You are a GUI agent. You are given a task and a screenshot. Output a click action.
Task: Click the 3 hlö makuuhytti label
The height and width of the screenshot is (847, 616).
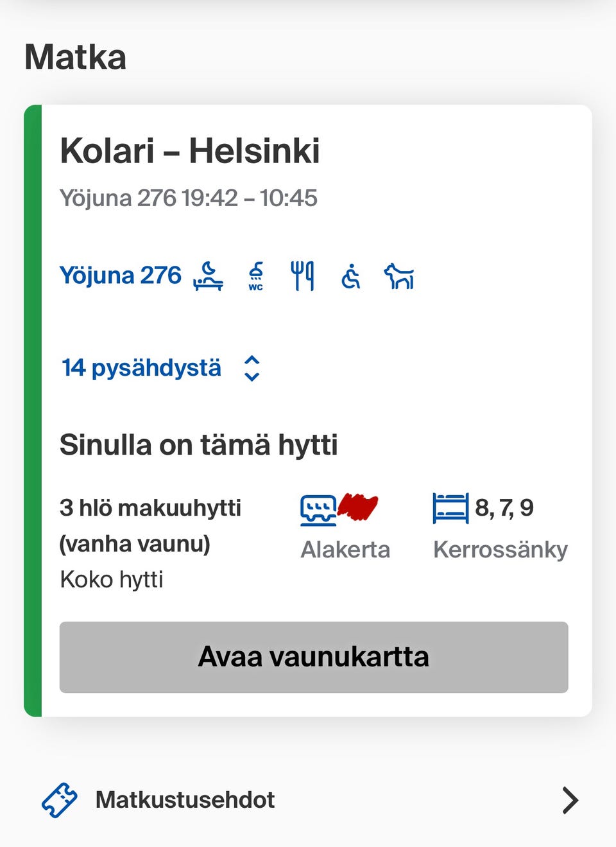150,507
